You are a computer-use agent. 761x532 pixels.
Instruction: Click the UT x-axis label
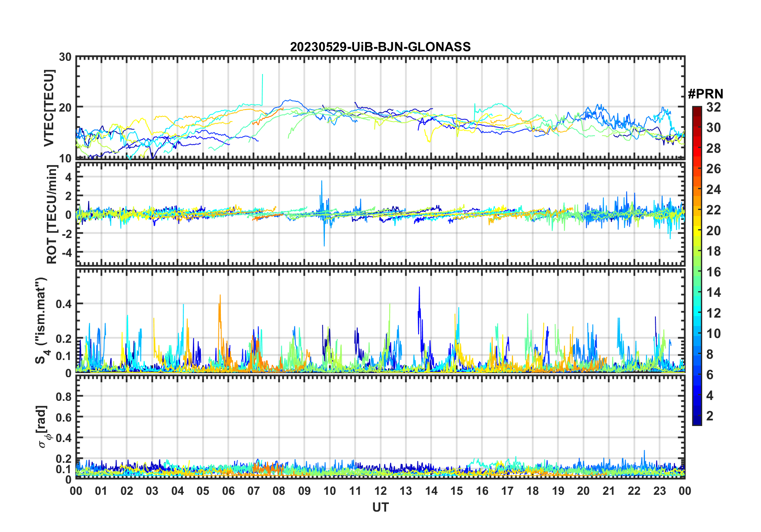click(380, 508)
